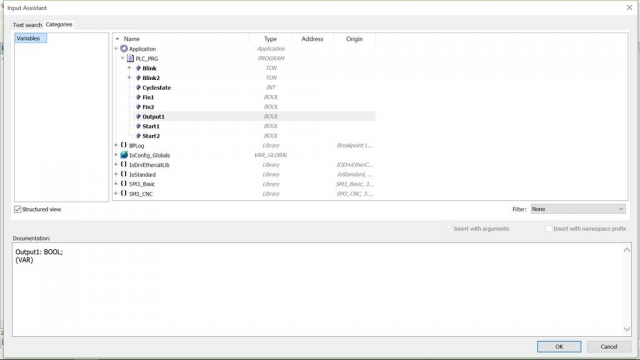
Task: Click the Application node icon
Action: 124,49
